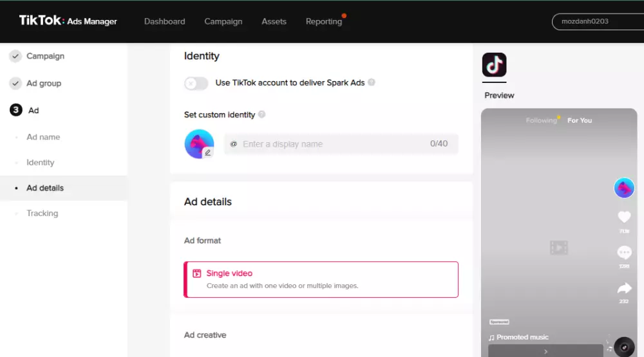
Task: Select the Ad step label
Action: point(33,111)
